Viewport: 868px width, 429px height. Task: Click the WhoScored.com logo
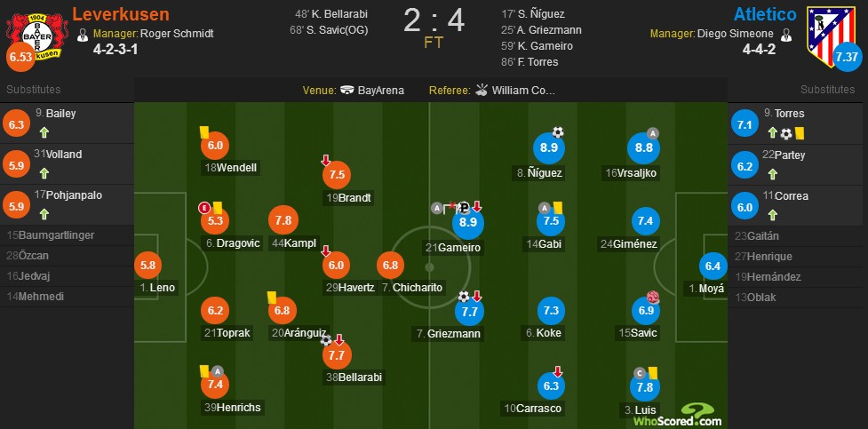point(694,416)
